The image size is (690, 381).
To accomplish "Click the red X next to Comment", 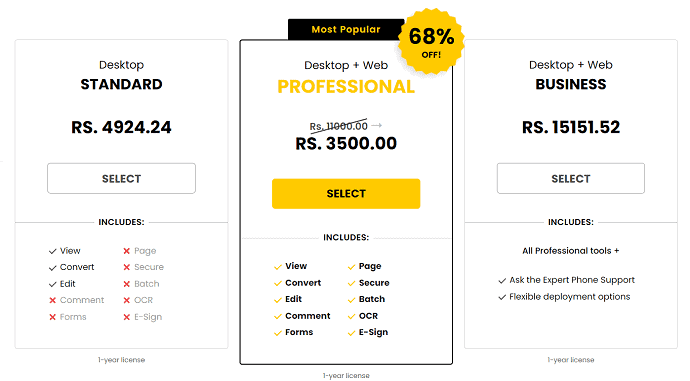I will [52, 300].
